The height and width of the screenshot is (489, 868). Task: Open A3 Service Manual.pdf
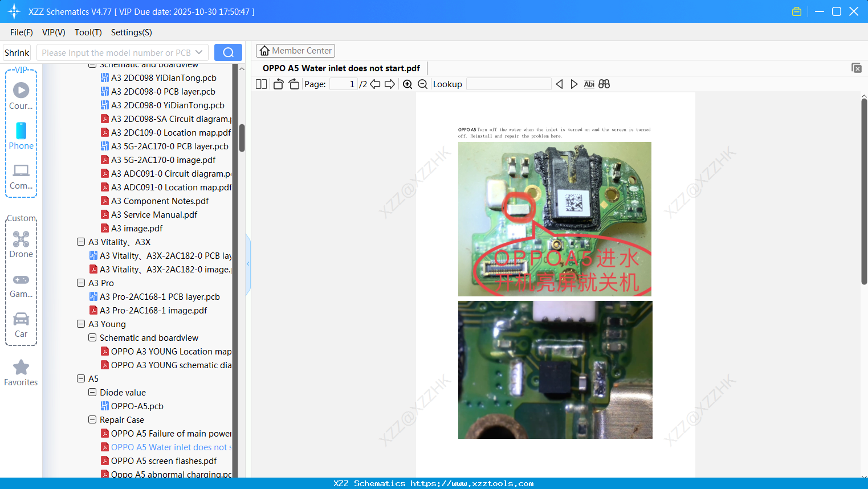click(154, 214)
